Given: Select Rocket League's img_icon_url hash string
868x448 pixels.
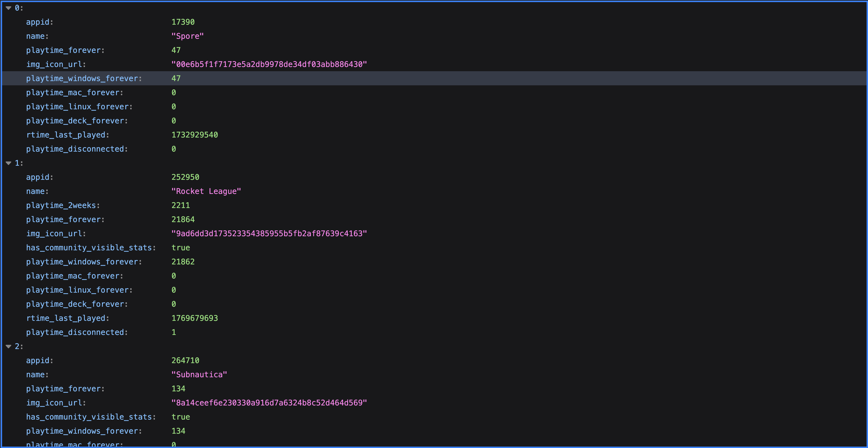Looking at the screenshot, I should tap(269, 234).
